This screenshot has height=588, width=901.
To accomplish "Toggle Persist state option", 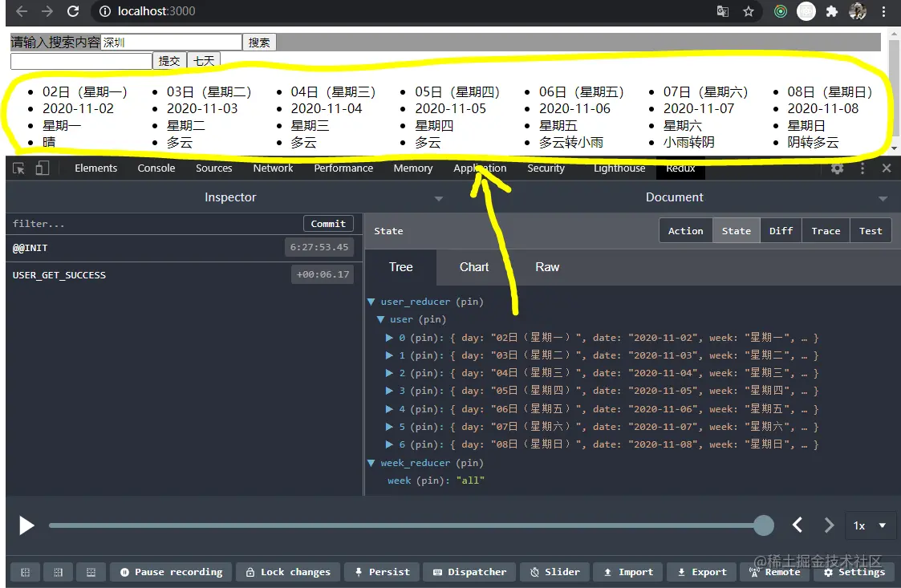I will coord(382,572).
